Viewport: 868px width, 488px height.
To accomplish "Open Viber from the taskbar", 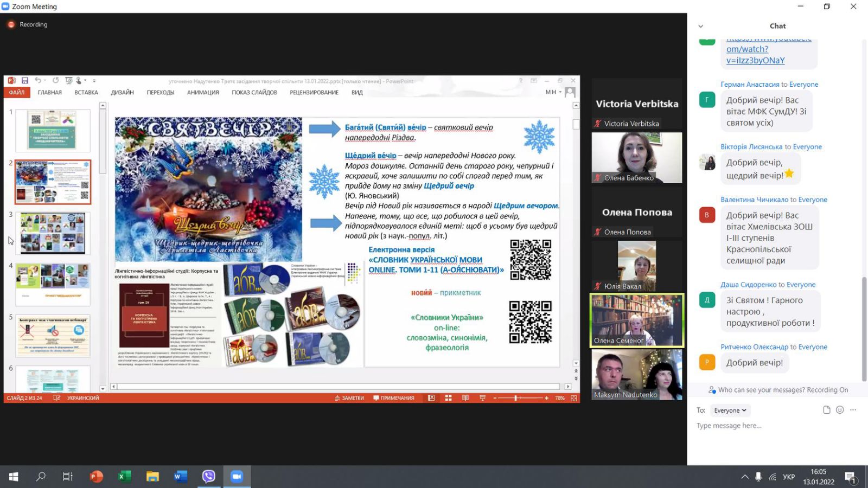I will 208,477.
